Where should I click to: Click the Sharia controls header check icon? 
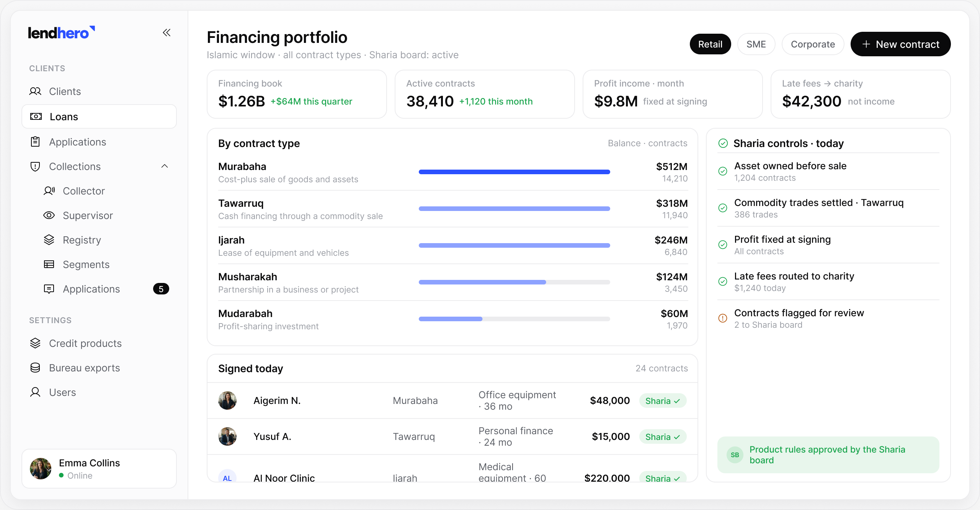tap(723, 143)
